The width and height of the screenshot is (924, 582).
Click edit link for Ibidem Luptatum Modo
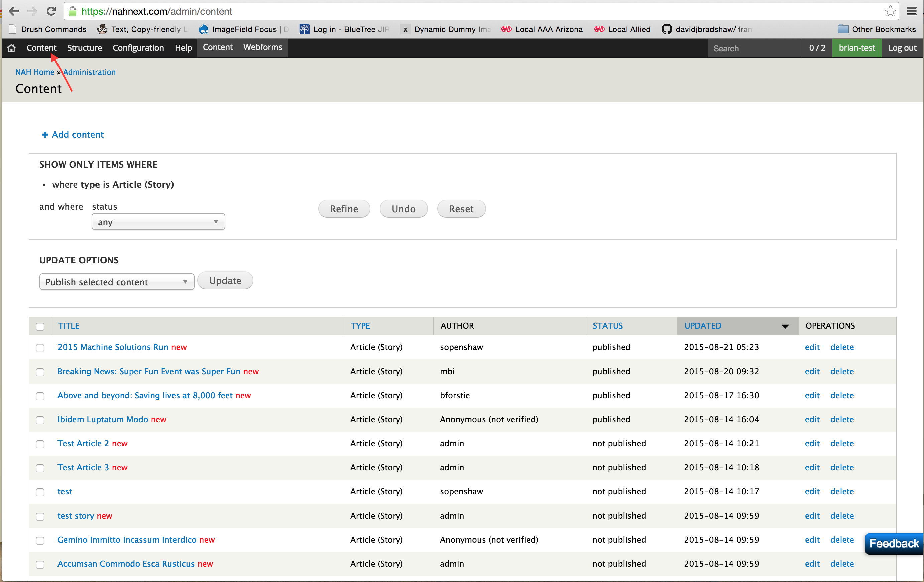coord(812,419)
